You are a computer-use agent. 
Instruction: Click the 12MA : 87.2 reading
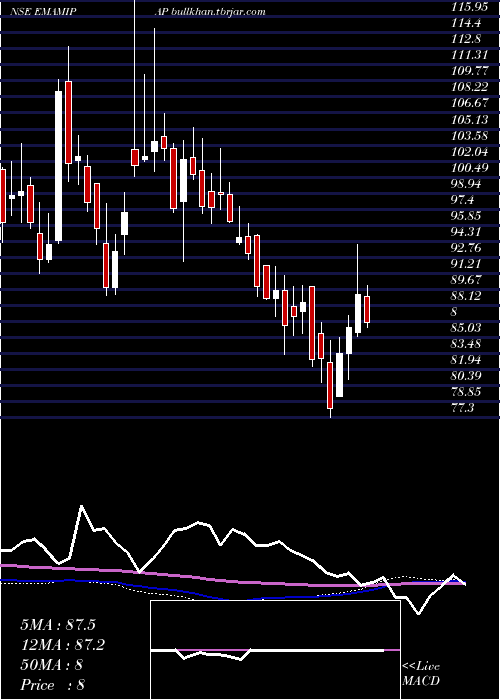pyautogui.click(x=62, y=645)
